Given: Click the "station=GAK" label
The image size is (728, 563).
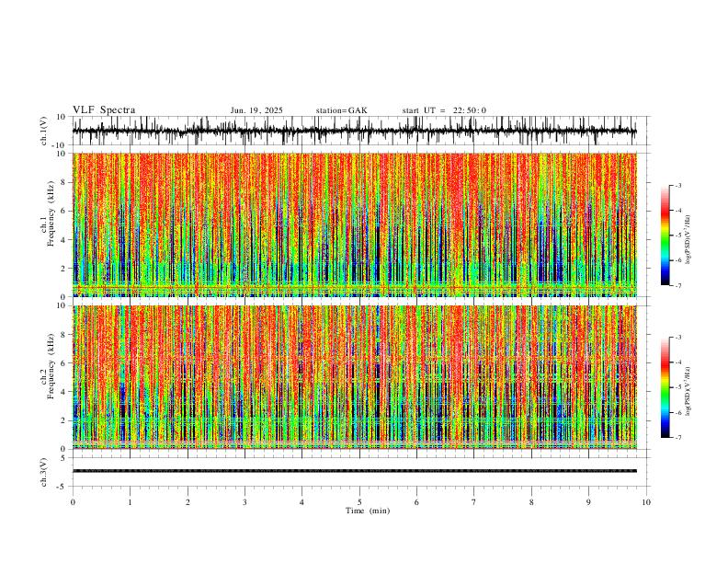Looking at the screenshot, I should (x=341, y=110).
